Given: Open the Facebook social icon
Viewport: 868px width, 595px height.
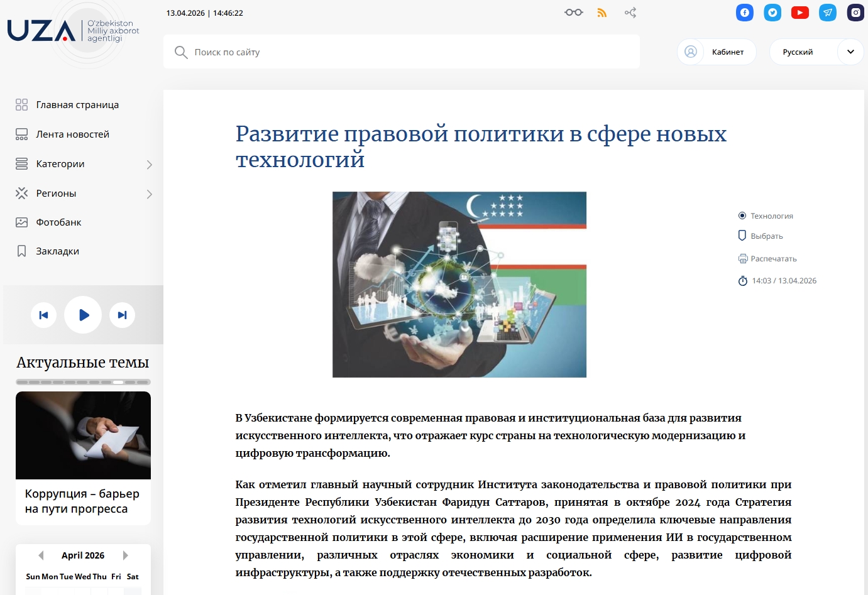Looking at the screenshot, I should (x=744, y=13).
